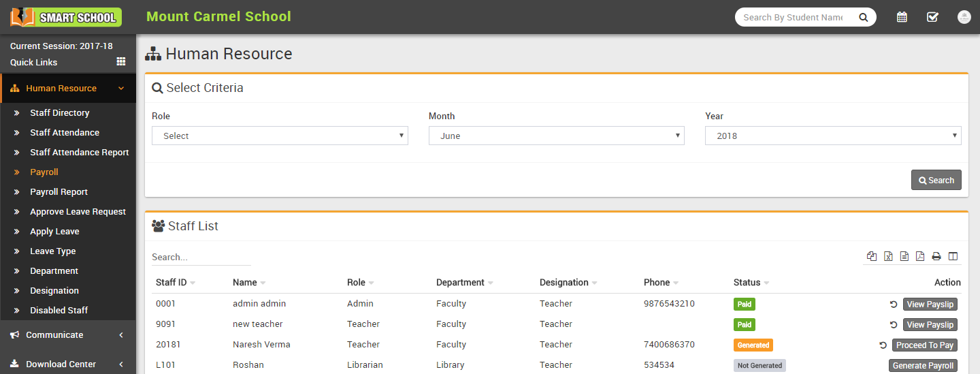Copy staff list table to clipboard
Image resolution: width=980 pixels, height=374 pixels.
pyautogui.click(x=872, y=256)
